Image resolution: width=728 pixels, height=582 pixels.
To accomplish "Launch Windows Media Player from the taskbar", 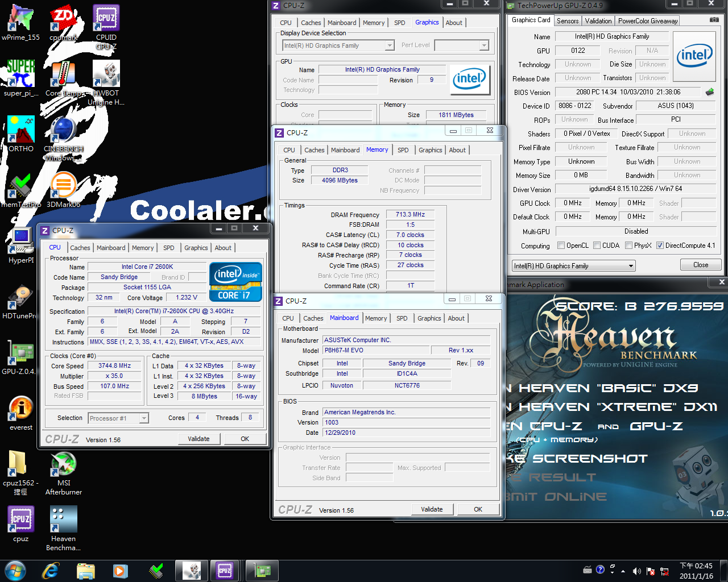I will point(120,570).
